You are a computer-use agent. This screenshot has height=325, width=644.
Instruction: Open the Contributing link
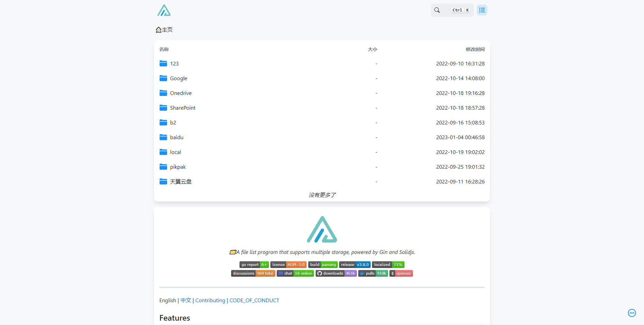210,301
